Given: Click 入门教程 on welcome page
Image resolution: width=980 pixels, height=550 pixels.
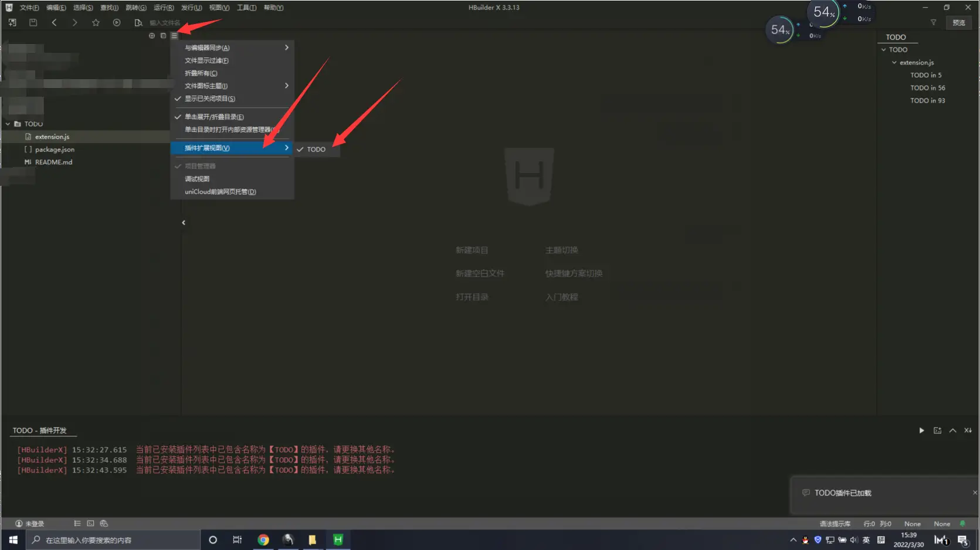Looking at the screenshot, I should pyautogui.click(x=562, y=297).
